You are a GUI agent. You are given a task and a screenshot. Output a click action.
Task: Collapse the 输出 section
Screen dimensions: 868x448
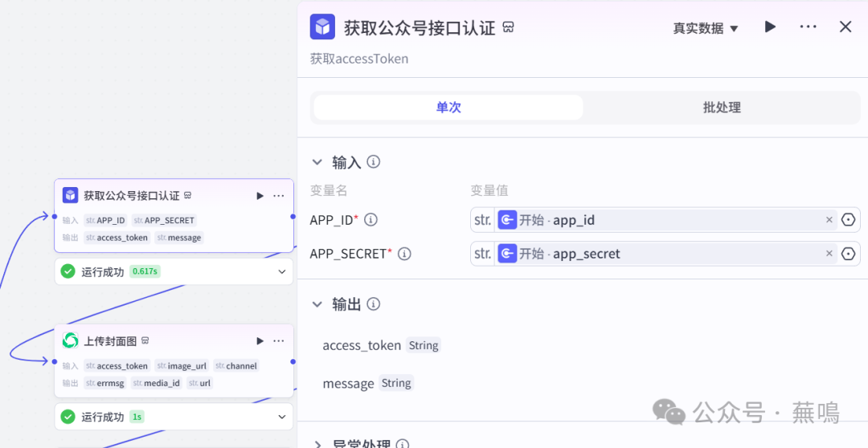coord(317,304)
